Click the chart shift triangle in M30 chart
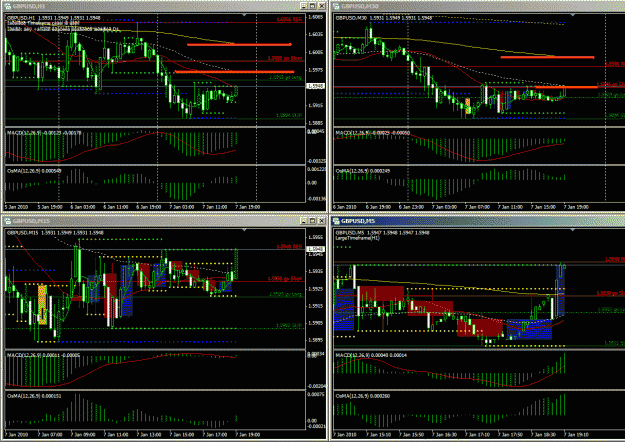This screenshot has width=625, height=442. pyautogui.click(x=573, y=15)
